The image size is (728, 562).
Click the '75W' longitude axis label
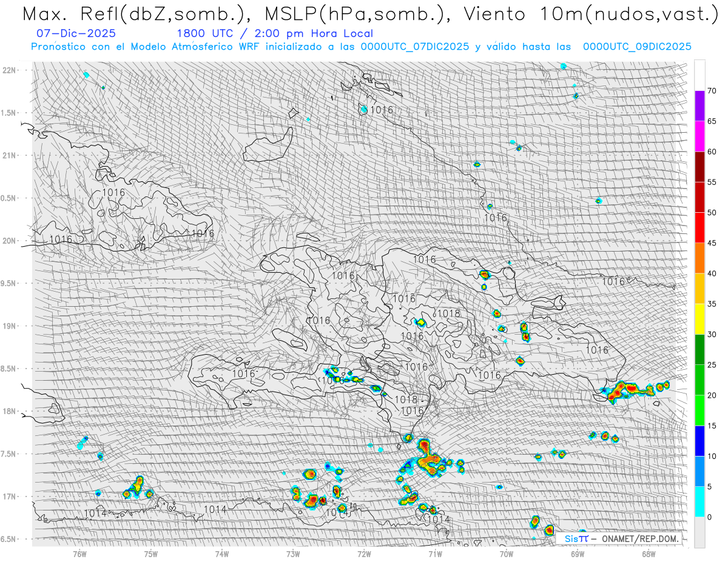pos(150,554)
